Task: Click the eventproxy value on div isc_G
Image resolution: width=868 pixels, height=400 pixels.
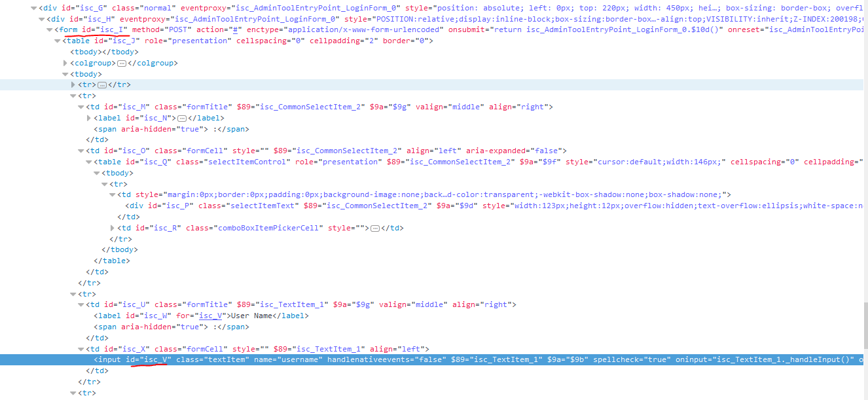Action: [317, 9]
